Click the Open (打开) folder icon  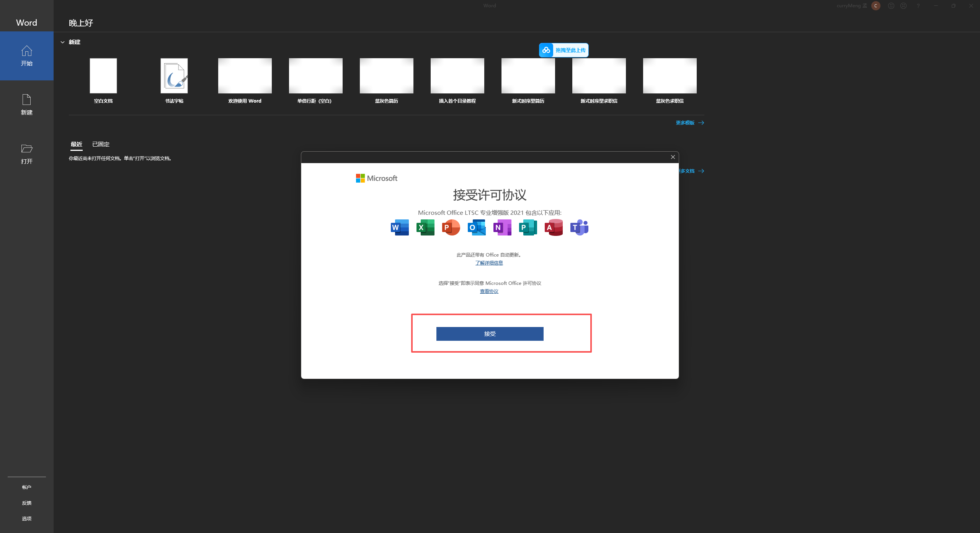(x=26, y=149)
